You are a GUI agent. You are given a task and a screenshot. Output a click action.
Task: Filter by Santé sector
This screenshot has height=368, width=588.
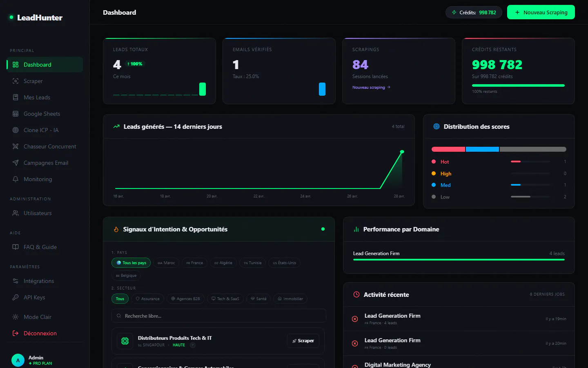258,299
